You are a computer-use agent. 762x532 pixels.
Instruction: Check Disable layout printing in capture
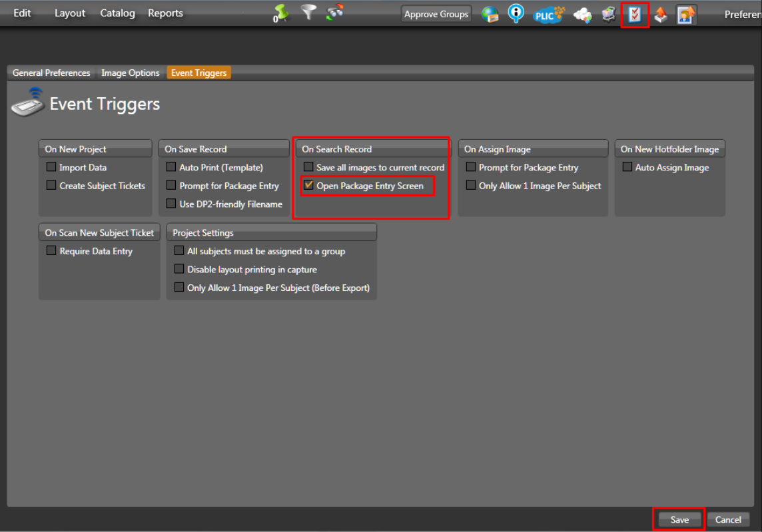[x=179, y=269]
